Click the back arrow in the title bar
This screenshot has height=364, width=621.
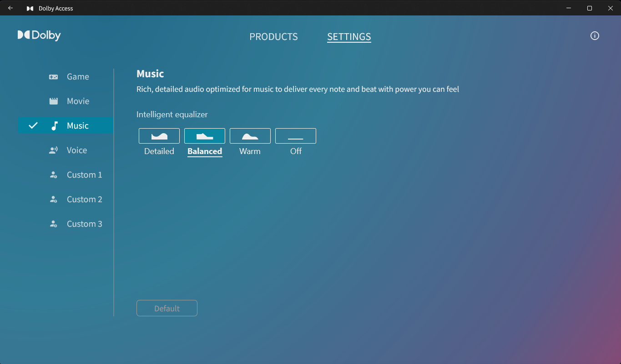10,8
